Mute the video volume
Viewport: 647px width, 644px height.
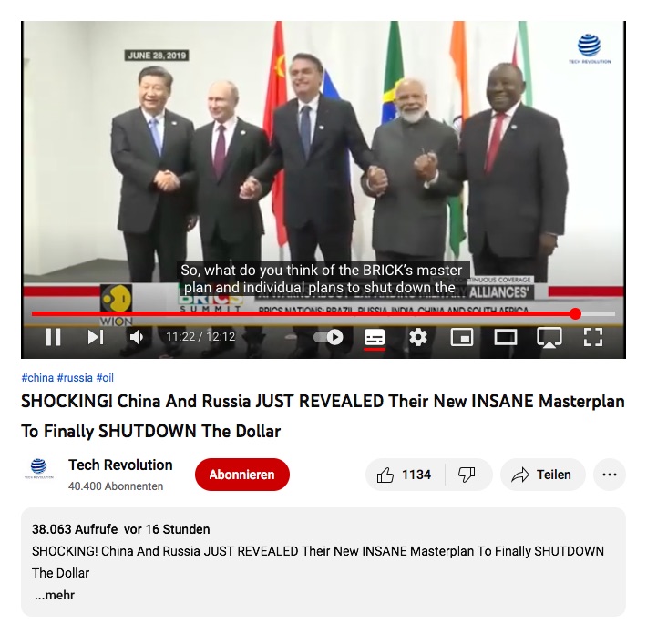[136, 337]
